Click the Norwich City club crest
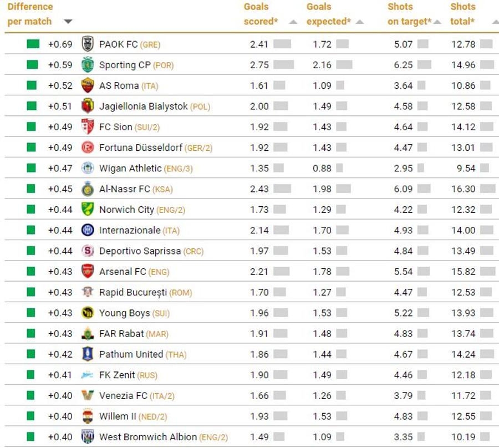This screenshot has height=448, width=499. pos(88,210)
